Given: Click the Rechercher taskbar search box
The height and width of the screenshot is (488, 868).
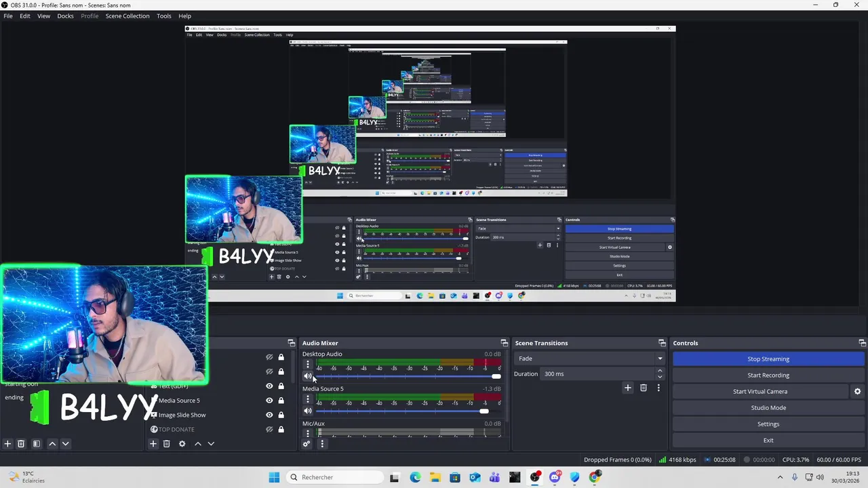Looking at the screenshot, I should 334,477.
